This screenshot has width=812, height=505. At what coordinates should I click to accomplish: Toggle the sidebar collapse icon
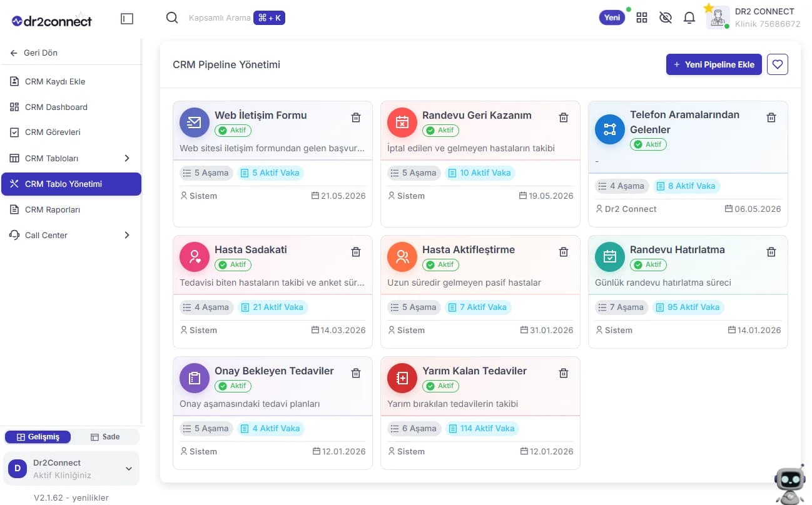click(x=127, y=19)
